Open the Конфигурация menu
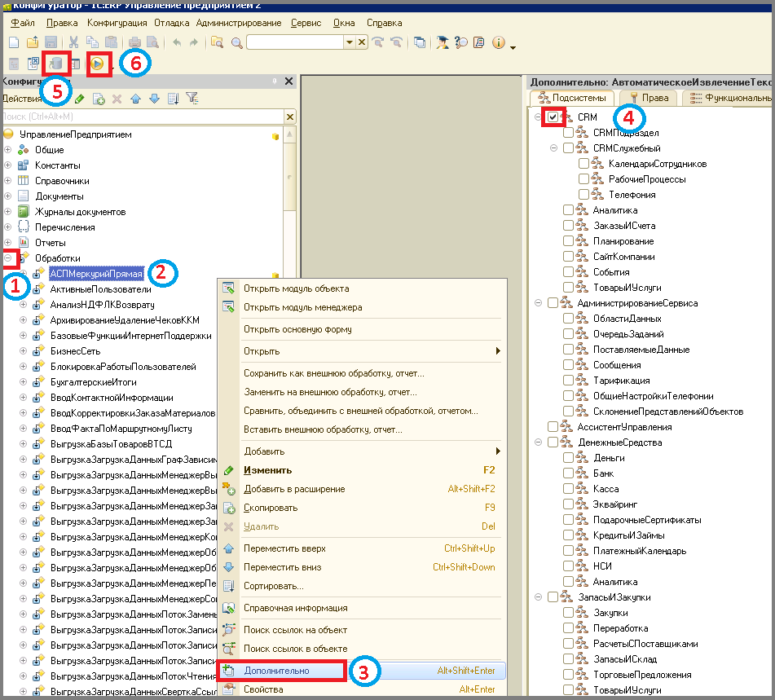 click(117, 23)
